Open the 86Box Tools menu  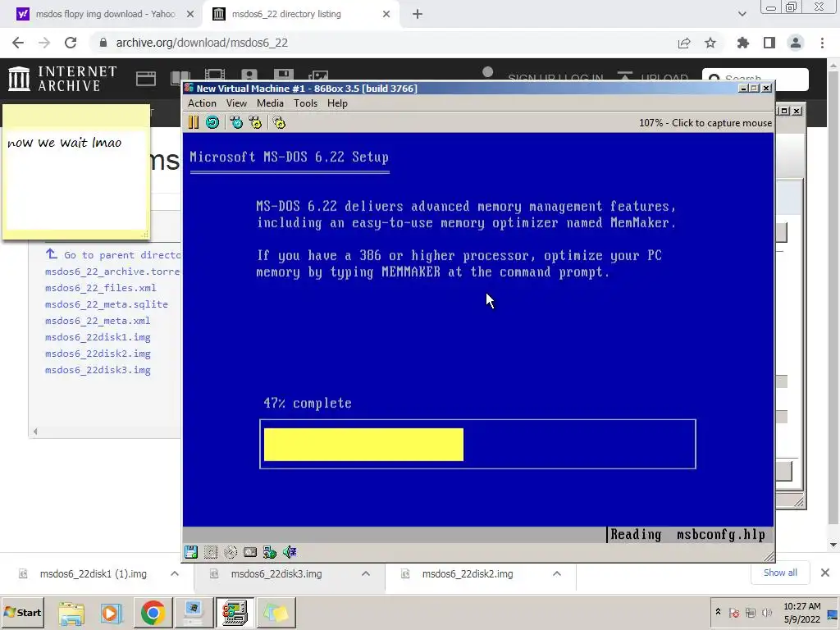point(305,103)
